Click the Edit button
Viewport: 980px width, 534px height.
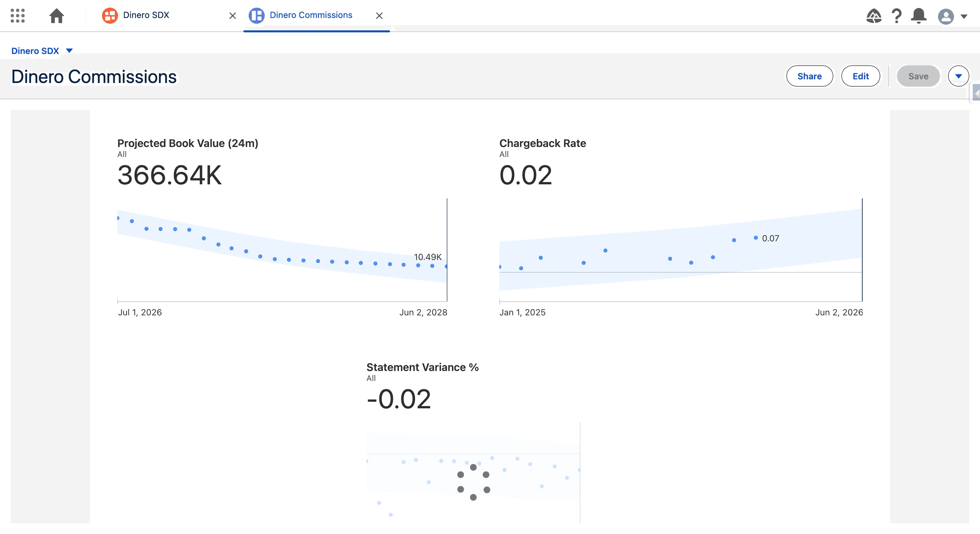tap(860, 76)
